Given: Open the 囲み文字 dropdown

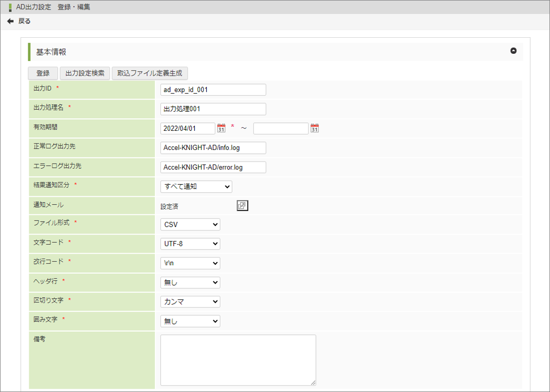Looking at the screenshot, I should click(190, 321).
